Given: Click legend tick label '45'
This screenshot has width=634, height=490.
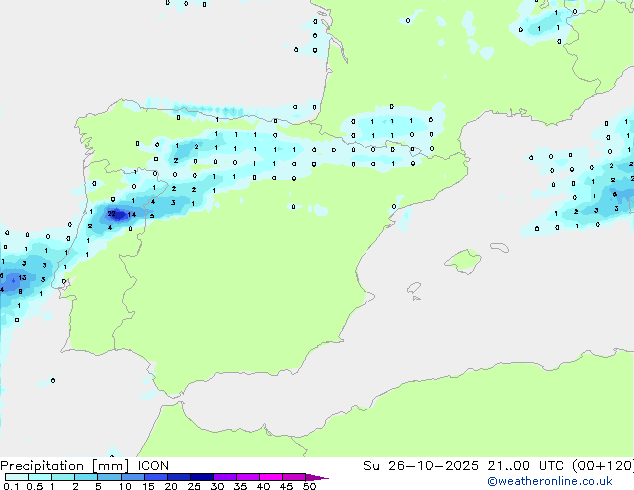Looking at the screenshot, I should click(286, 486).
